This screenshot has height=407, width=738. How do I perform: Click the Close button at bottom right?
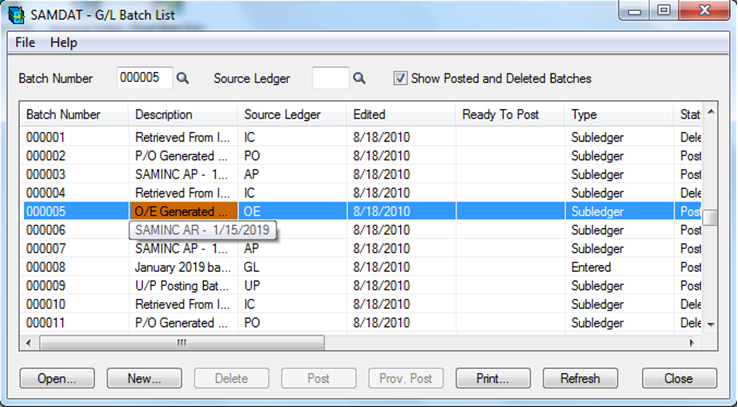pos(679,378)
